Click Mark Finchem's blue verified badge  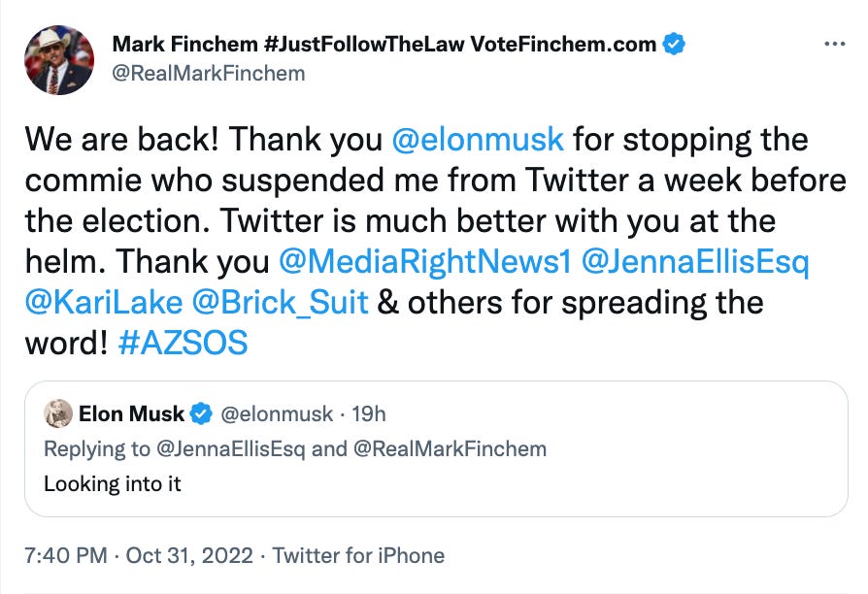pos(676,44)
